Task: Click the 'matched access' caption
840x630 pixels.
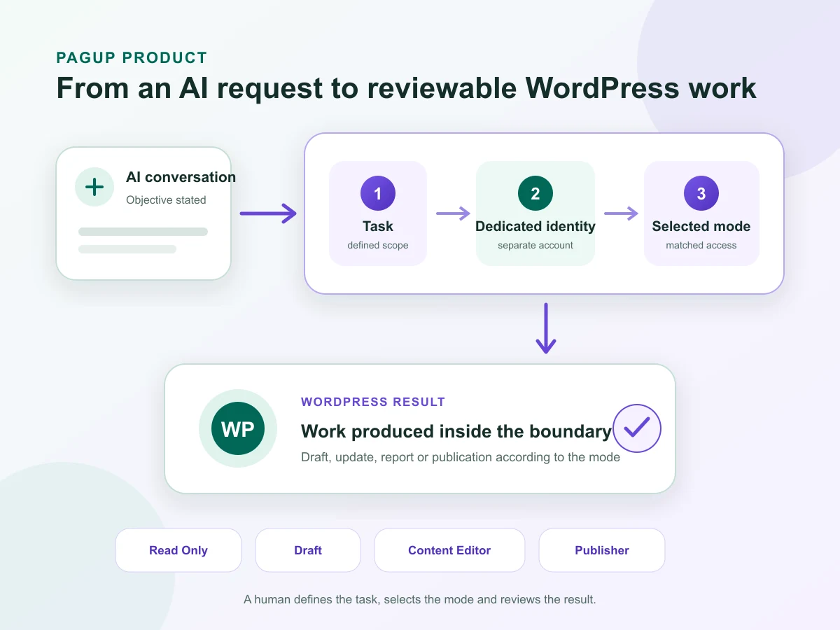Action: pyautogui.click(x=701, y=246)
